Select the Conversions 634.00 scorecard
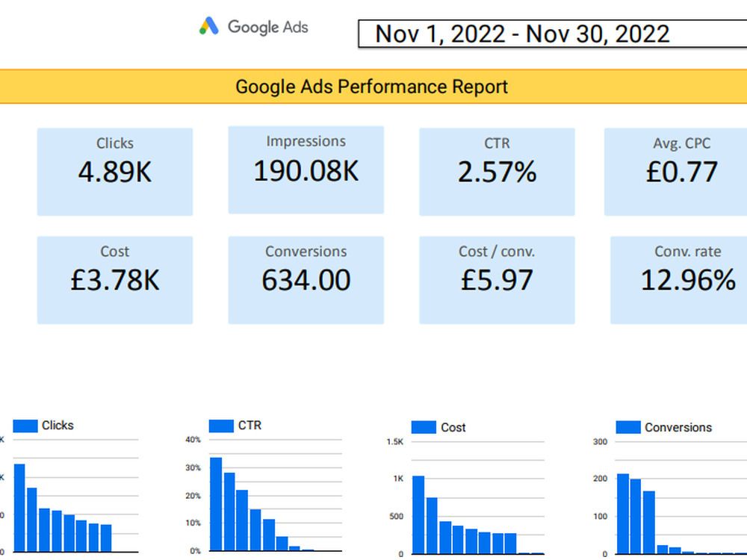The image size is (747, 560). click(x=306, y=280)
